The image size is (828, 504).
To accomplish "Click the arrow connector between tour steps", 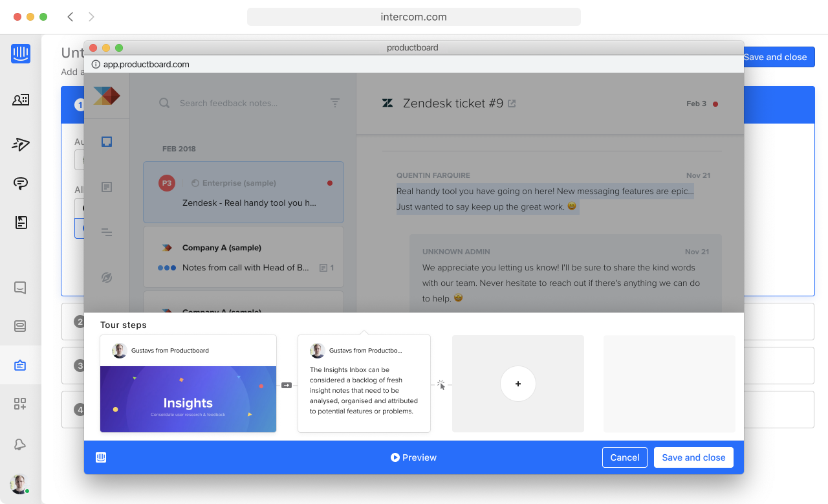I will click(x=287, y=385).
